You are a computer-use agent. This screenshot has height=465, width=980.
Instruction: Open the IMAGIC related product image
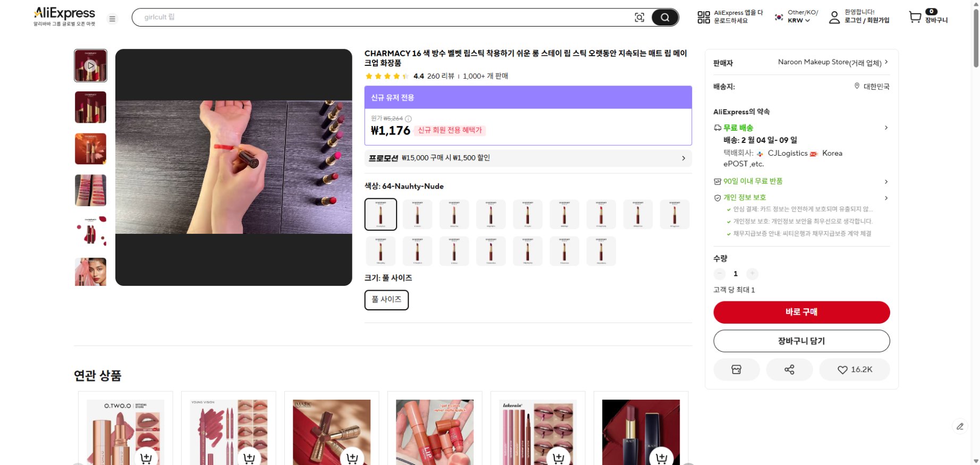click(332, 432)
